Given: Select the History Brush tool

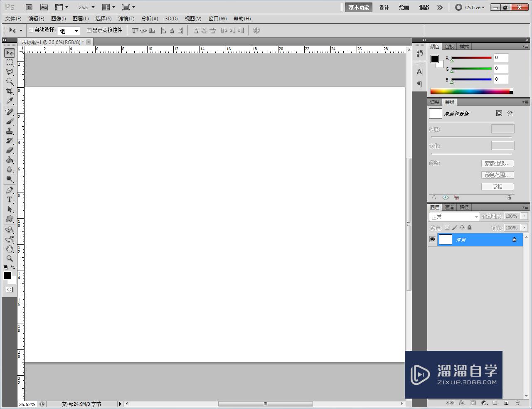Looking at the screenshot, I should tap(10, 140).
